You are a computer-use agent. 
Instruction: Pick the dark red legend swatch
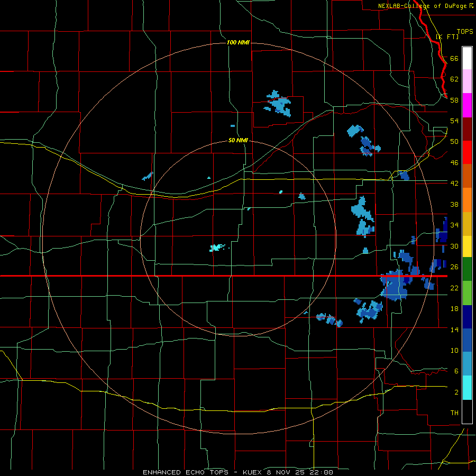click(x=467, y=129)
